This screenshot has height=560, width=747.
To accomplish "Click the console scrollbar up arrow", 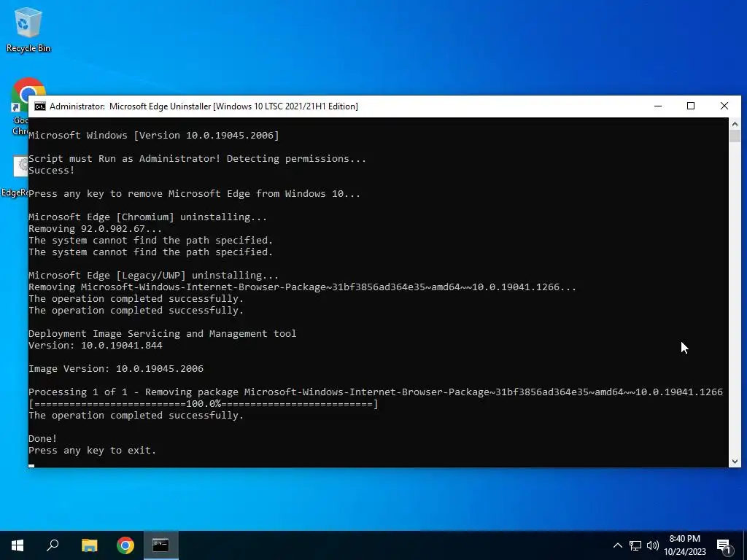I will pos(735,124).
